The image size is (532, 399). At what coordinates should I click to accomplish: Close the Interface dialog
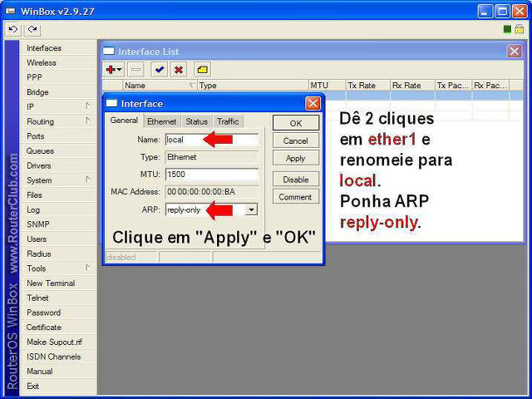pyautogui.click(x=313, y=103)
